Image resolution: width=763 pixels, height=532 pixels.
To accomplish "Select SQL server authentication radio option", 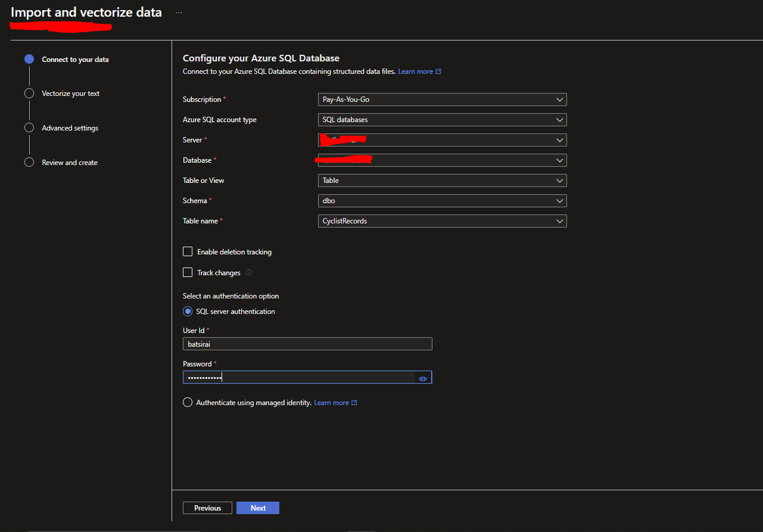I will pos(188,312).
